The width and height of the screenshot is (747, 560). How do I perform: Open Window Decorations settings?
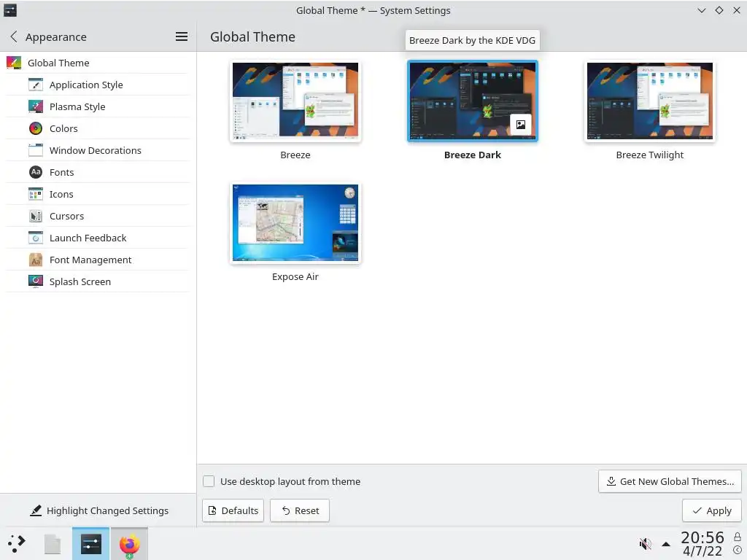98,150
